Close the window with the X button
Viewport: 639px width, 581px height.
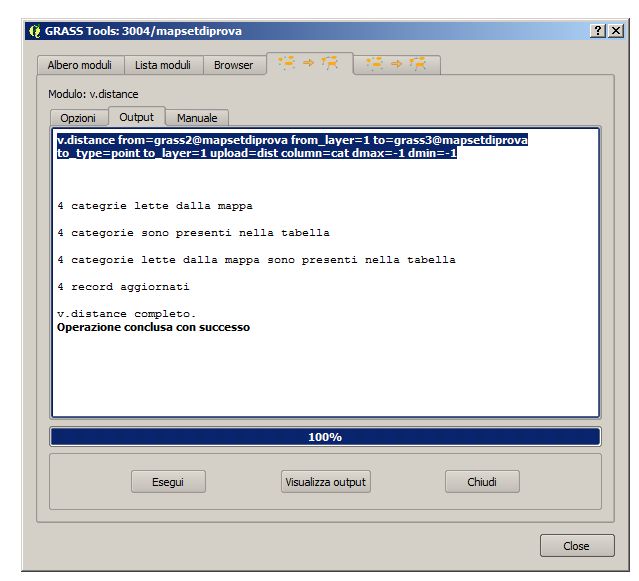pyautogui.click(x=616, y=31)
